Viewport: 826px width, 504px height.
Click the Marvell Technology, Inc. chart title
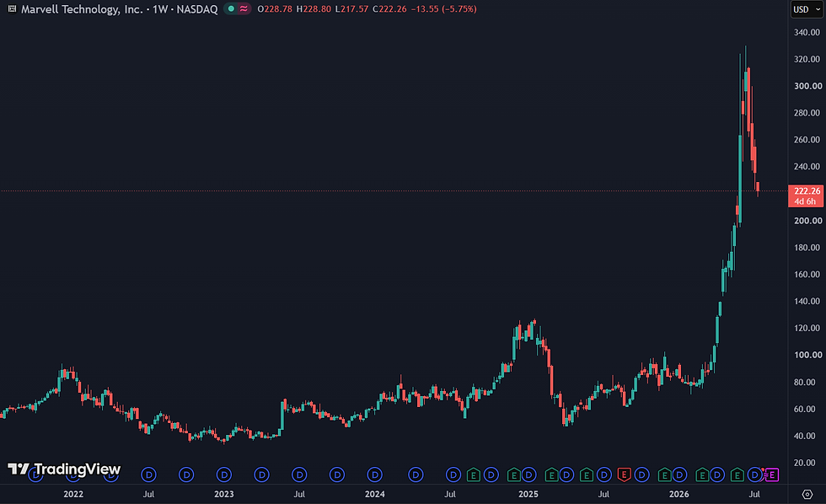(x=82, y=9)
